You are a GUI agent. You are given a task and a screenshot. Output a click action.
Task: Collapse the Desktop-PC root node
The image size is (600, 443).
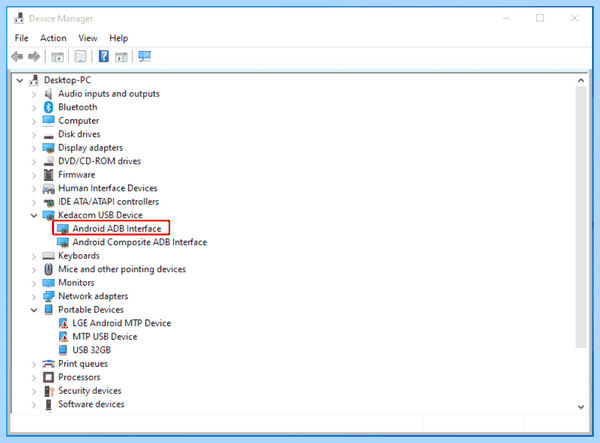20,80
